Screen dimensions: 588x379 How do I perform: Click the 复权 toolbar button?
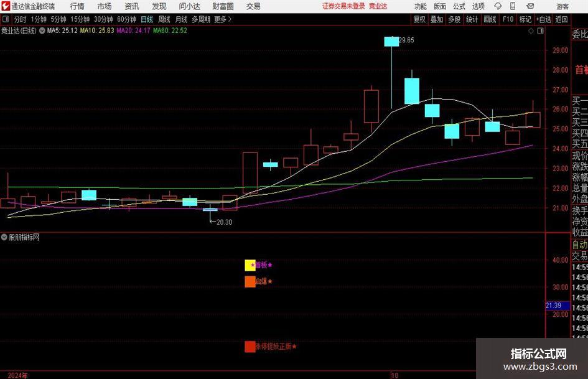(419, 19)
